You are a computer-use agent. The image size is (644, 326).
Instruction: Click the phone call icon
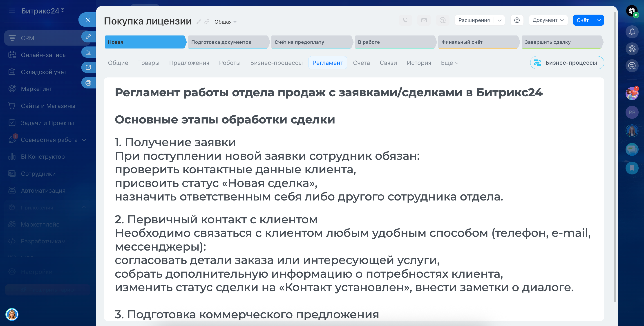click(x=405, y=20)
